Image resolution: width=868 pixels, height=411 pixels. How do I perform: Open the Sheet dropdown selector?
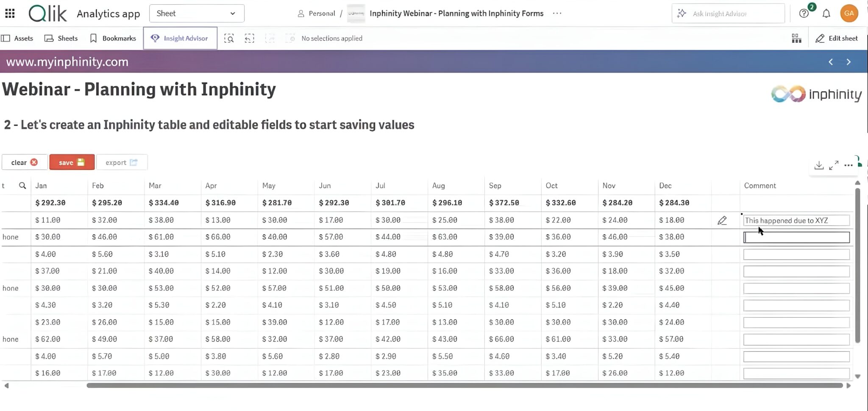coord(197,14)
